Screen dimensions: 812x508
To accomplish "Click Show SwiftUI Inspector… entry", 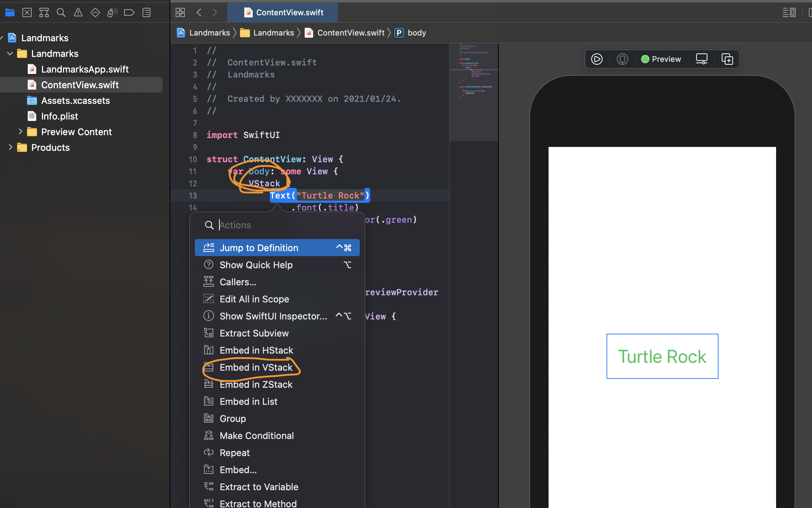I will 273,316.
